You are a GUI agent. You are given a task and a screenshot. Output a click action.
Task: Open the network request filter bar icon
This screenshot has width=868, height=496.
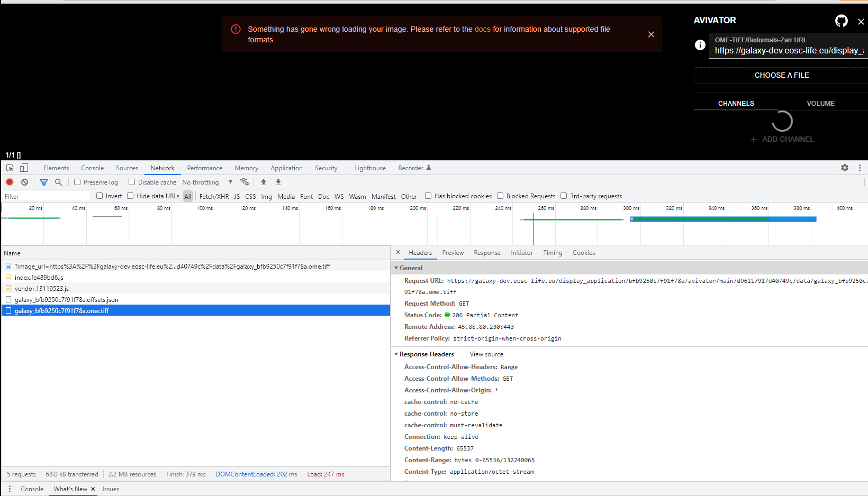click(x=44, y=182)
